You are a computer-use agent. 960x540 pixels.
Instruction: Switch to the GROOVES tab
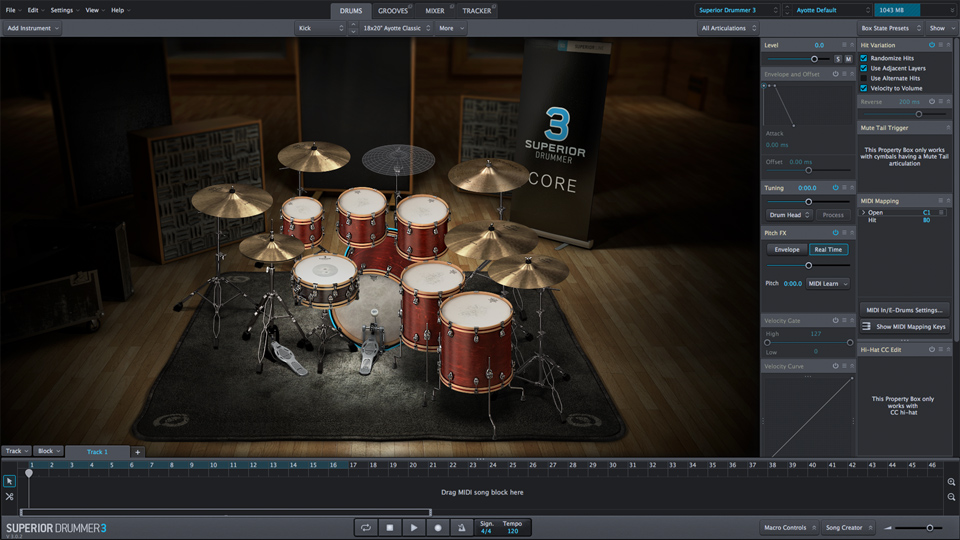click(392, 10)
